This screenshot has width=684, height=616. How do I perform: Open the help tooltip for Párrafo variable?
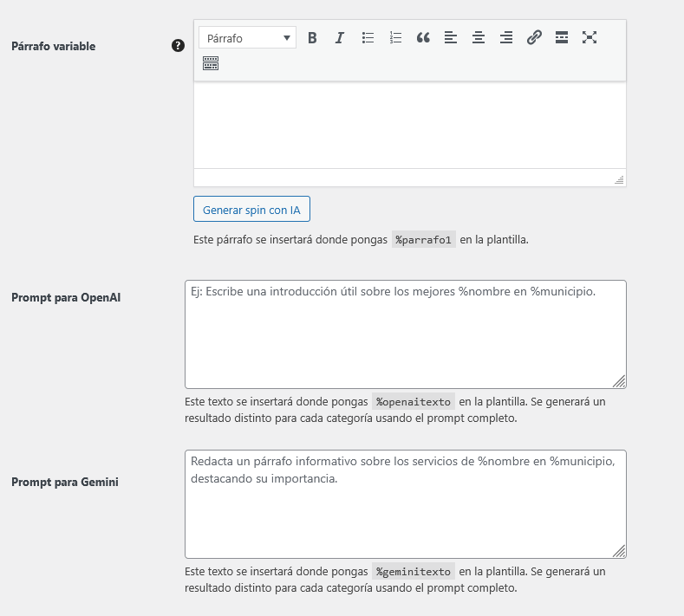pyautogui.click(x=178, y=45)
